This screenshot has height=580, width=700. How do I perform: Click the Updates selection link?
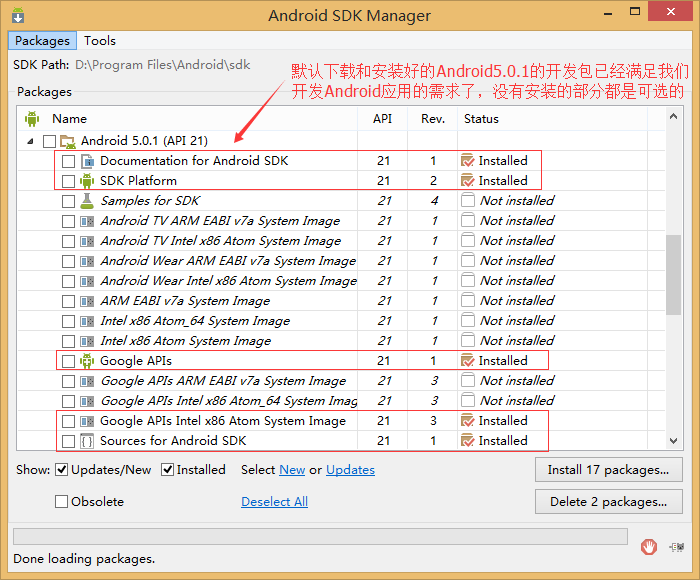(350, 470)
